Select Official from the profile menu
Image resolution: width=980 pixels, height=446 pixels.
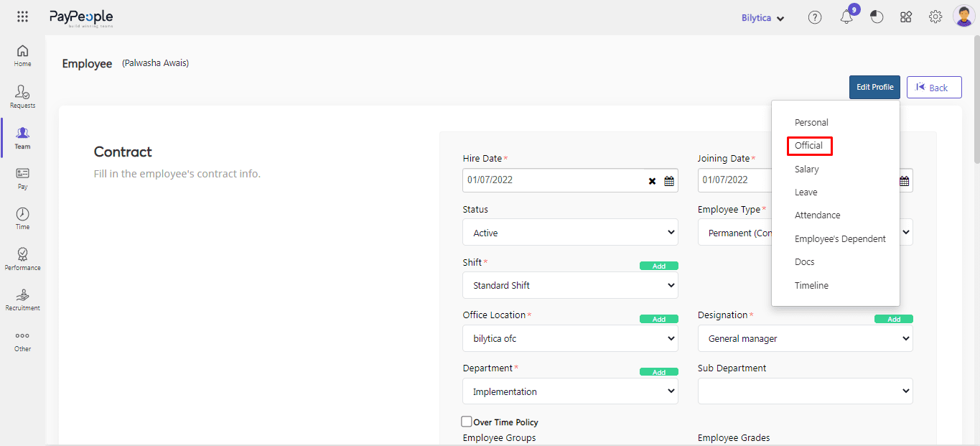click(808, 146)
